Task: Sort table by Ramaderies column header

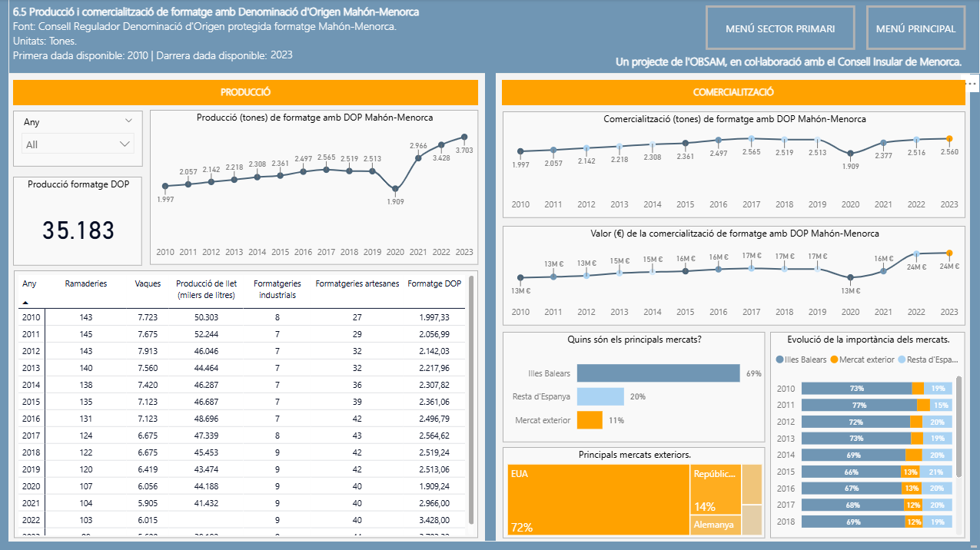Action: (86, 283)
